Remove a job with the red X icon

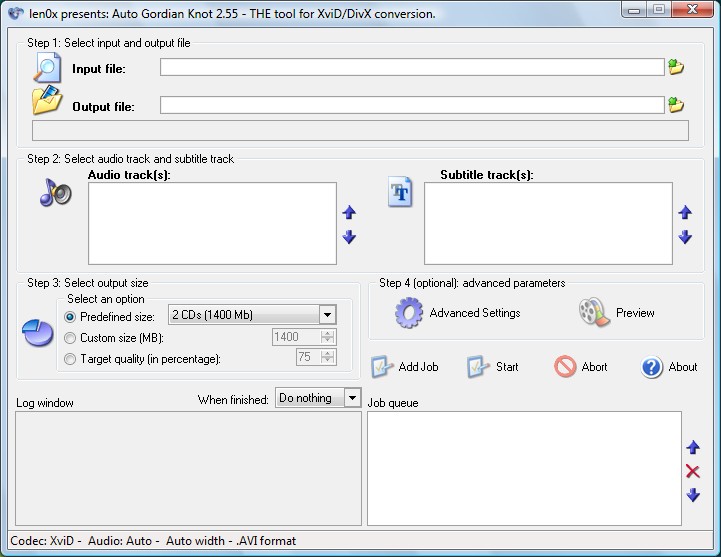pyautogui.click(x=692, y=471)
